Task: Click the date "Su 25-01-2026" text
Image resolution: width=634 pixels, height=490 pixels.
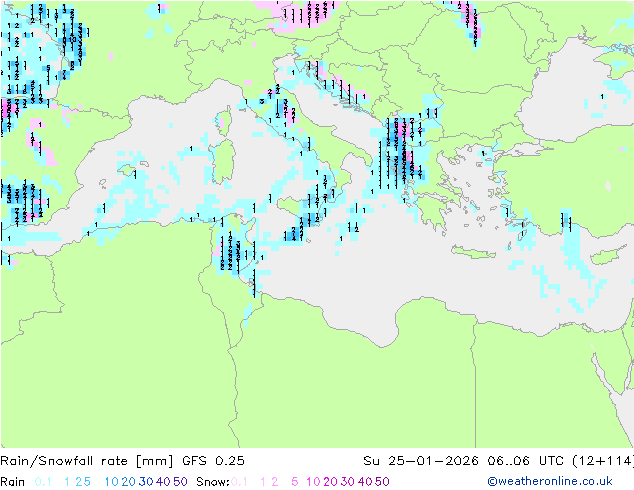Action: 421,461
